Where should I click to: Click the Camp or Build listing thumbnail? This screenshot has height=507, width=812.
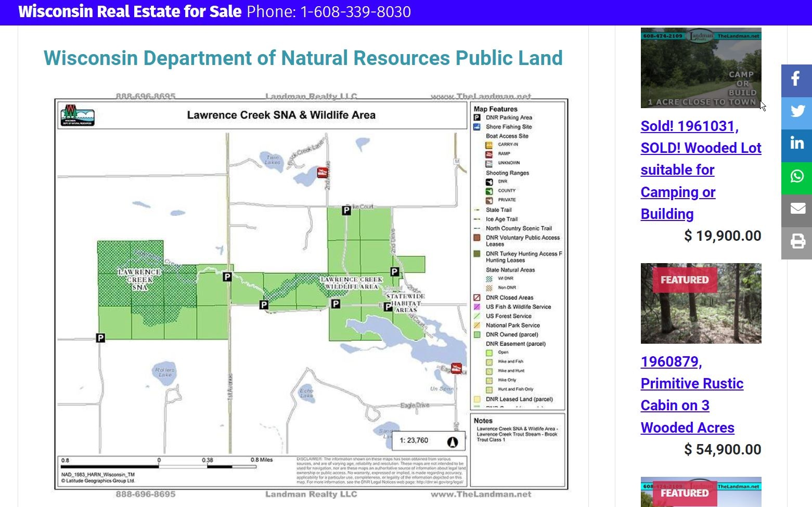click(x=701, y=68)
